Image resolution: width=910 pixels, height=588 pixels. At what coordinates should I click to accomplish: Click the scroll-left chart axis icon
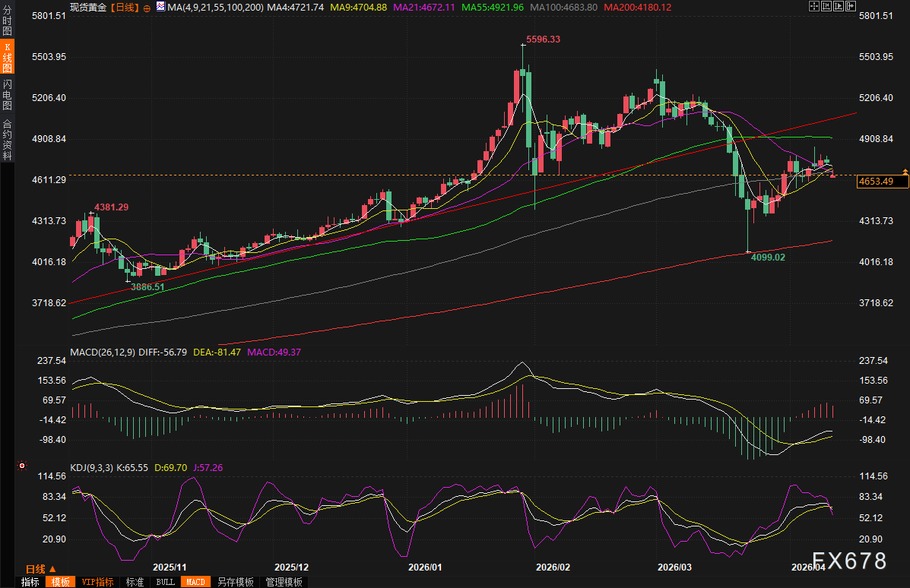(826, 6)
